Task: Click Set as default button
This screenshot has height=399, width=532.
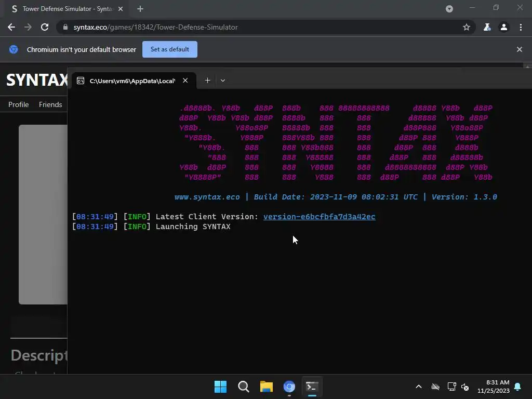Action: click(170, 49)
